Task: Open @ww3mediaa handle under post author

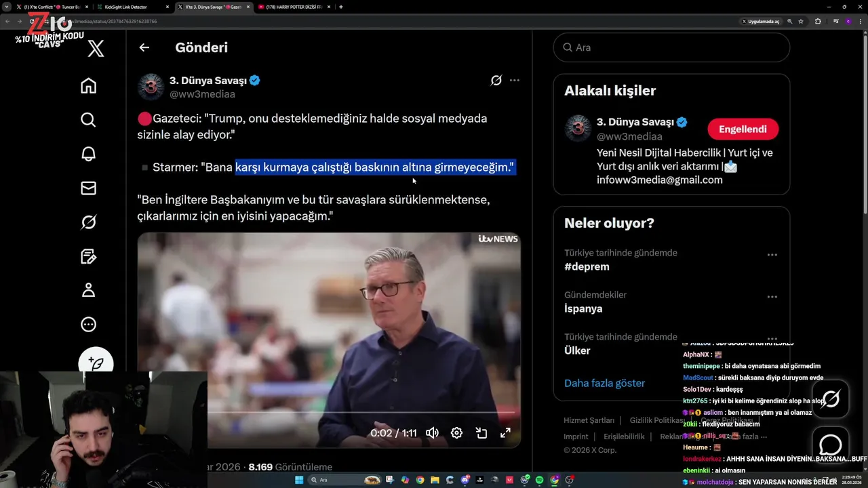Action: pos(202,94)
